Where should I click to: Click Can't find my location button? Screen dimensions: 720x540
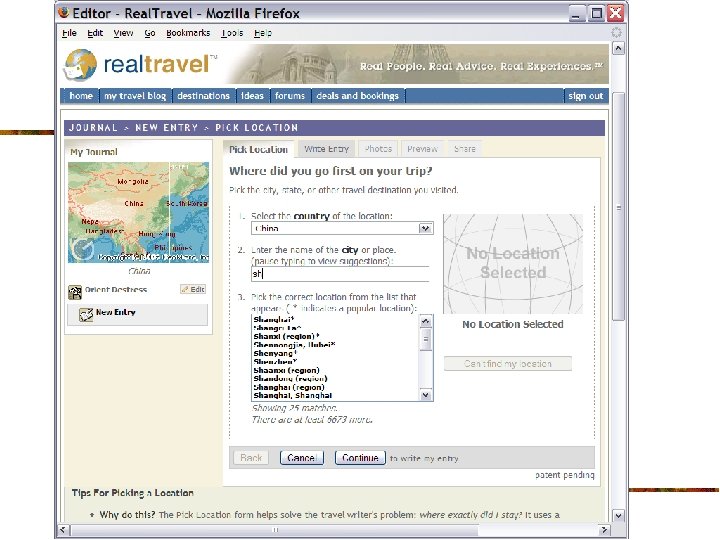click(x=507, y=364)
